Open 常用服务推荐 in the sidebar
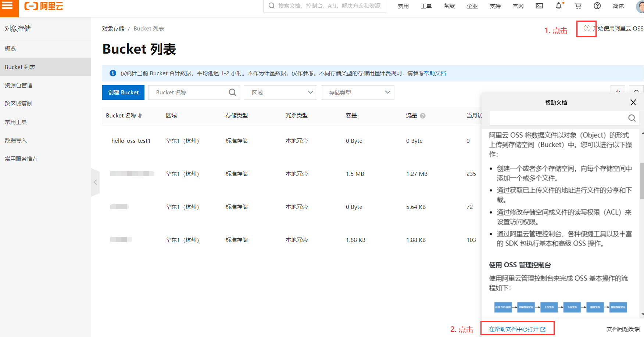 click(x=46, y=159)
